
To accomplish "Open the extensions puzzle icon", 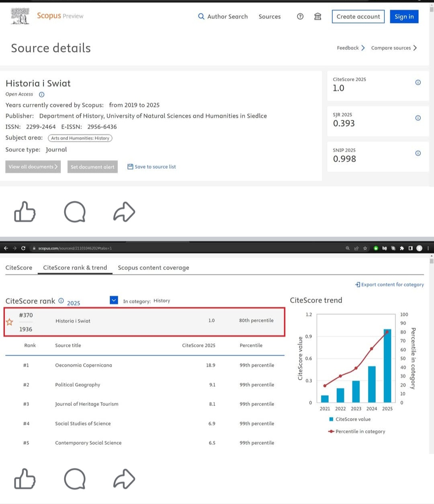I will click(402, 248).
